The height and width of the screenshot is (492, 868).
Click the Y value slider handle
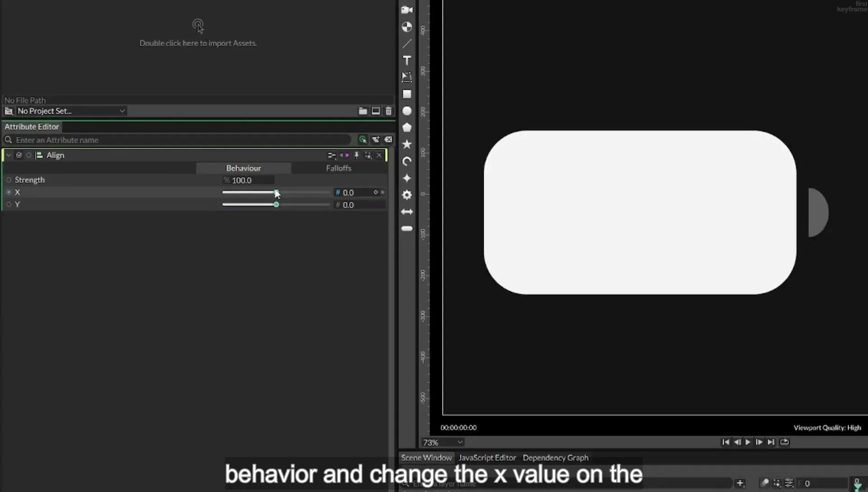coord(276,205)
